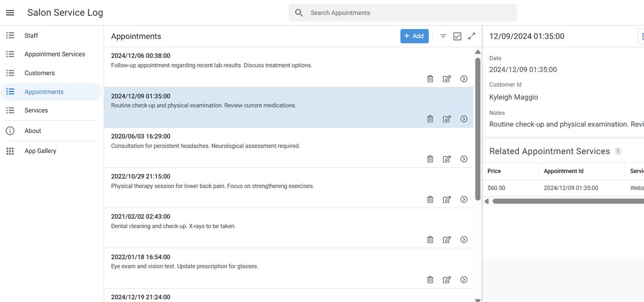The image size is (644, 302).
Task: Expand the Appointments list to full screen
Action: click(x=472, y=36)
